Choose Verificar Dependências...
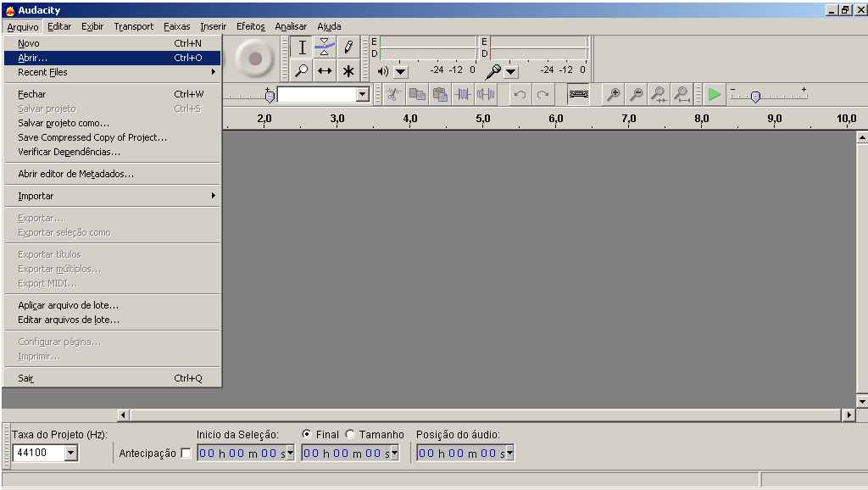The height and width of the screenshot is (490, 868). 113,152
